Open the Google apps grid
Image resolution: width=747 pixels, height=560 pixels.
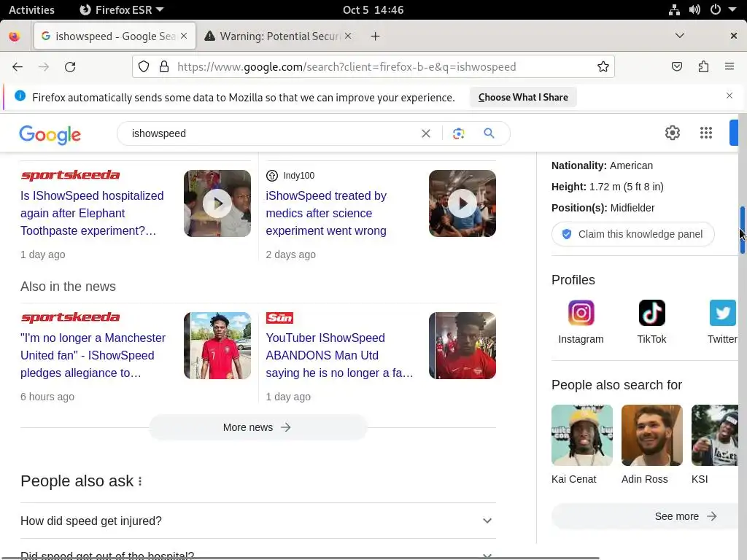[706, 133]
